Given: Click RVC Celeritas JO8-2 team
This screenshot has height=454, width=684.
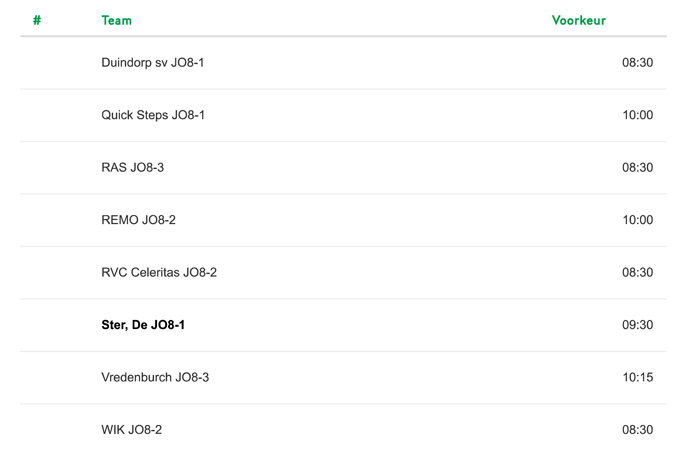Looking at the screenshot, I should tap(159, 273).
